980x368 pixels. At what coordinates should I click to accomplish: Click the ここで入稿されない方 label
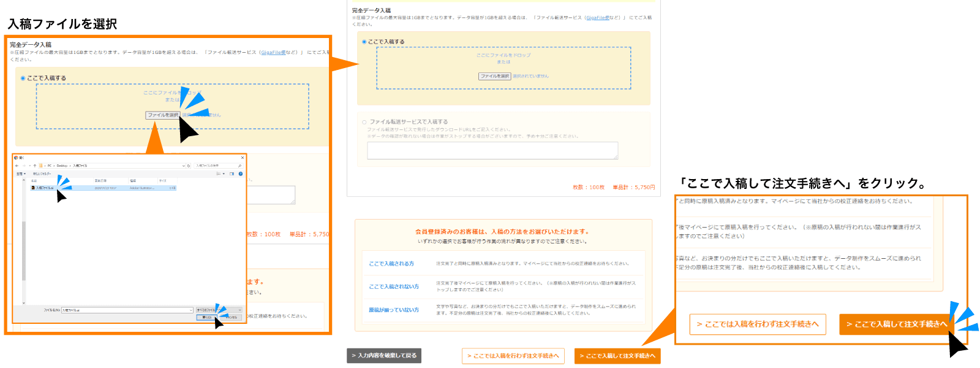tap(394, 286)
